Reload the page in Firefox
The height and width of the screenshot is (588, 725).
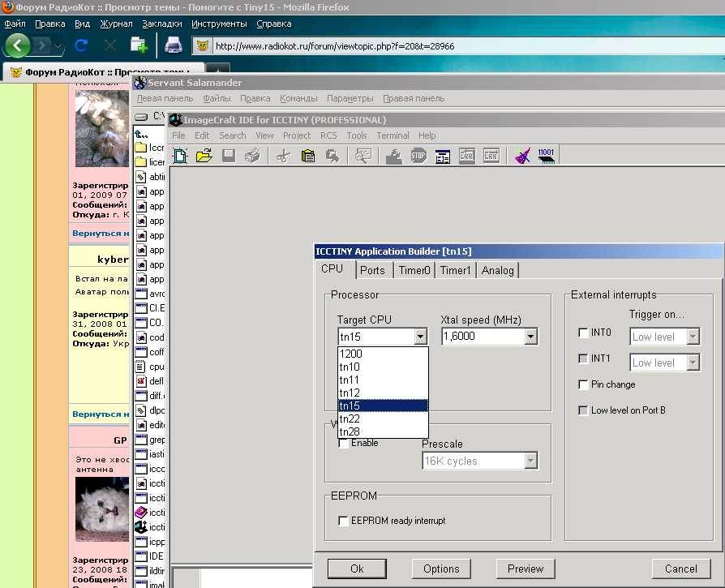click(x=81, y=45)
